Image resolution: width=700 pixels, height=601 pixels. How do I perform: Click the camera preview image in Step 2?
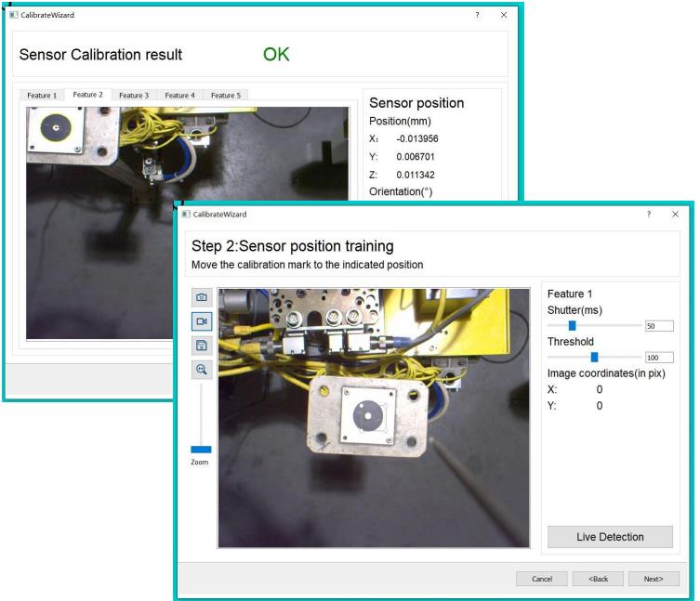[x=374, y=418]
